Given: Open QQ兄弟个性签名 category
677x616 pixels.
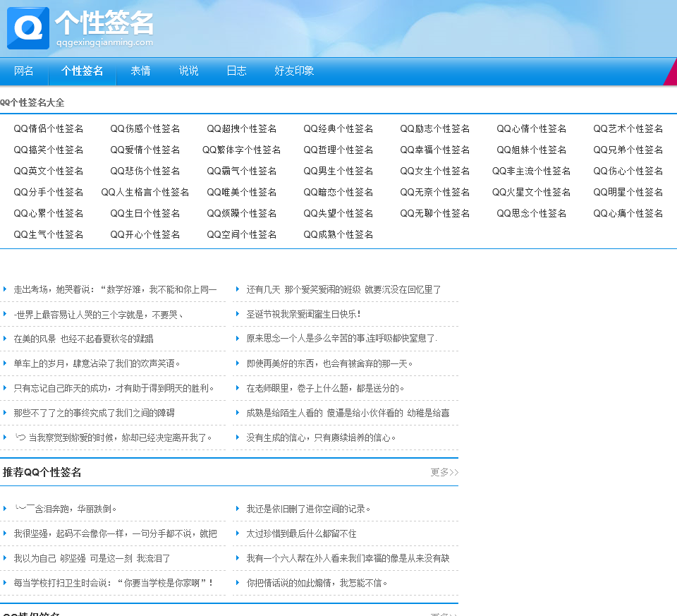Looking at the screenshot, I should (x=628, y=150).
